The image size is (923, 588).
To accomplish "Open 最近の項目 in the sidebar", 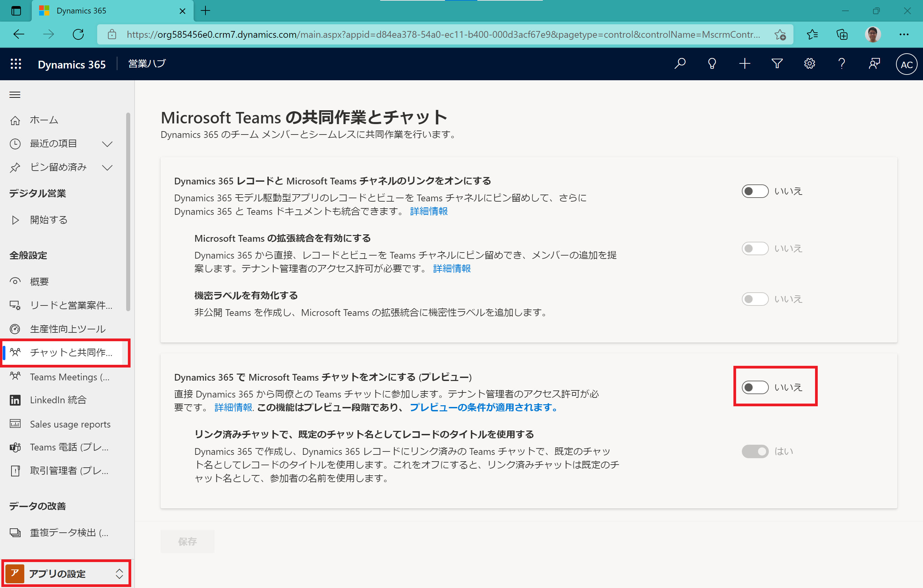I will point(54,144).
